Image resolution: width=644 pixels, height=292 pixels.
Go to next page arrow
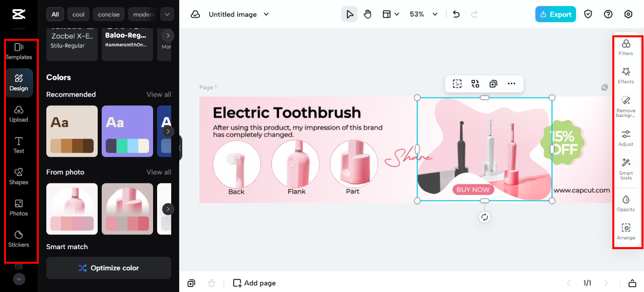pos(606,283)
